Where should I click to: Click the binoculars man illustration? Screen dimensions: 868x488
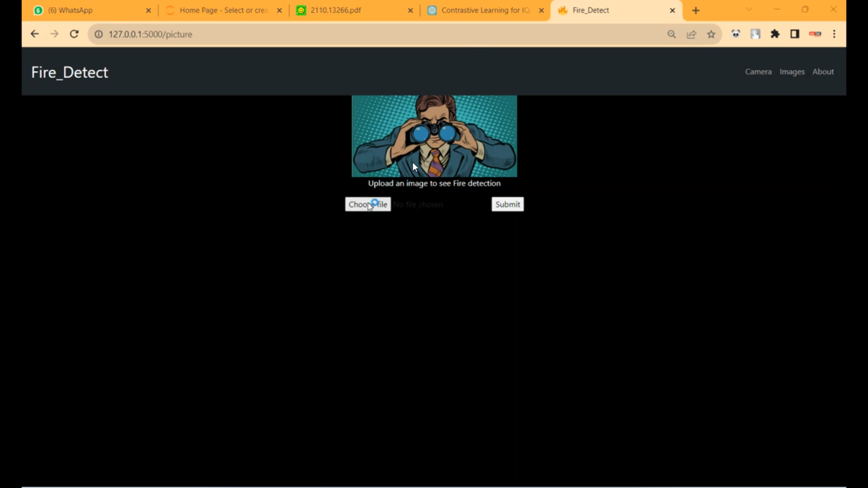pos(435,136)
